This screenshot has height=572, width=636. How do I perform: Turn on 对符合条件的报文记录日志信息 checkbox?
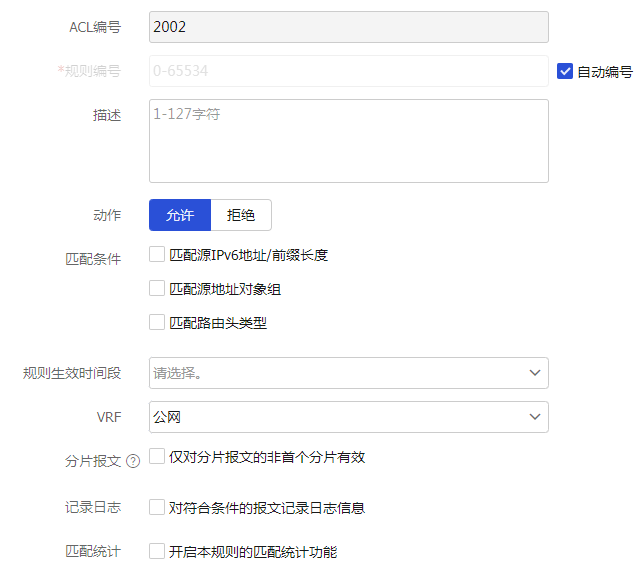click(157, 508)
